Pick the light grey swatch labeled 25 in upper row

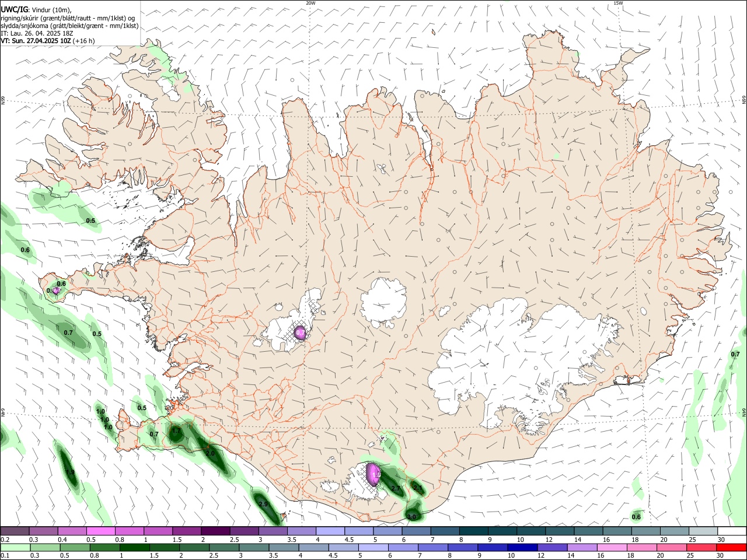703,531
